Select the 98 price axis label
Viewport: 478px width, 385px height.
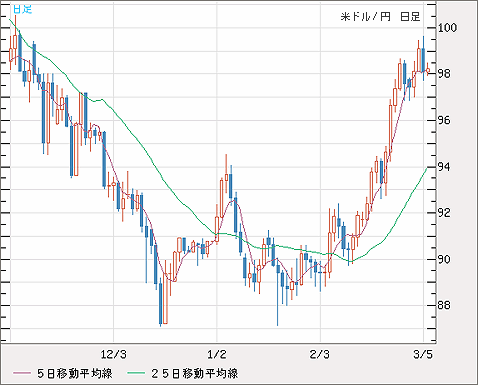[444, 74]
